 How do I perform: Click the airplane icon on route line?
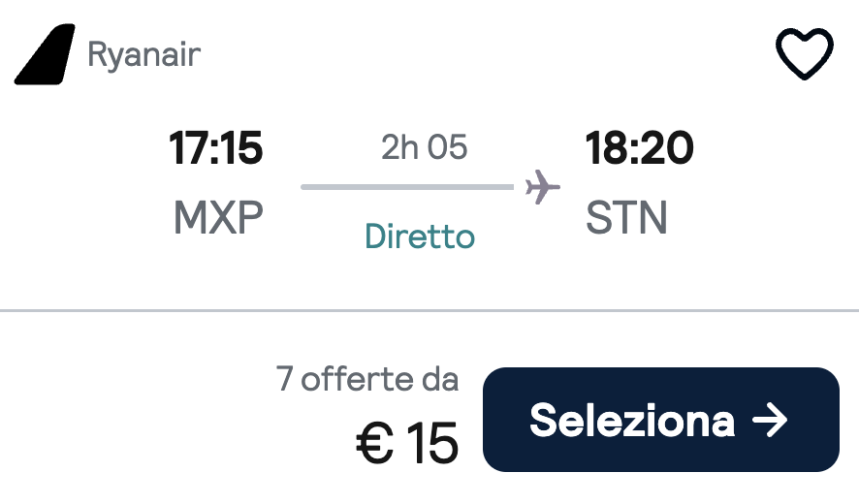tap(542, 187)
